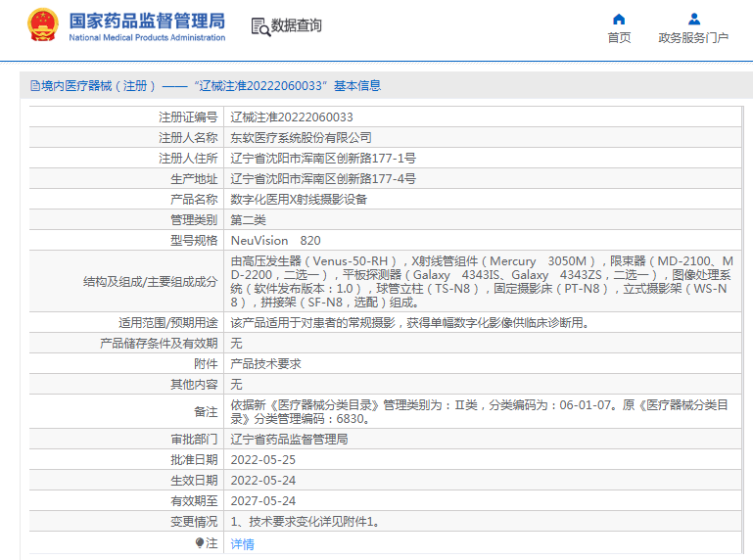Click National Medical Products Administration text

(x=147, y=37)
